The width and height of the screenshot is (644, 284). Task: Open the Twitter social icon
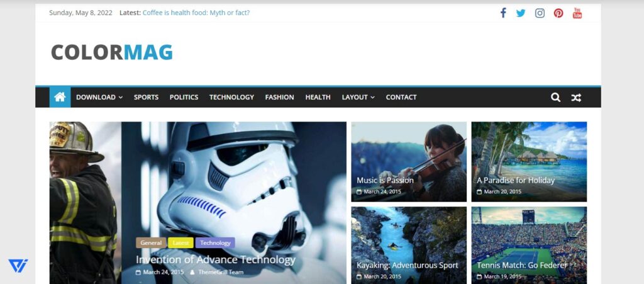(x=521, y=13)
